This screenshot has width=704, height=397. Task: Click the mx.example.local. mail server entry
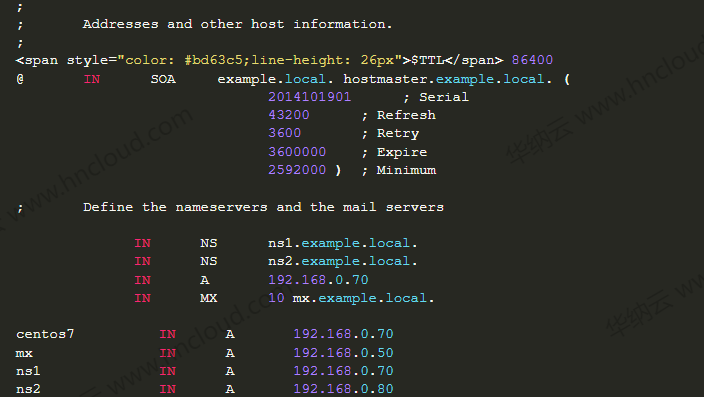point(363,298)
